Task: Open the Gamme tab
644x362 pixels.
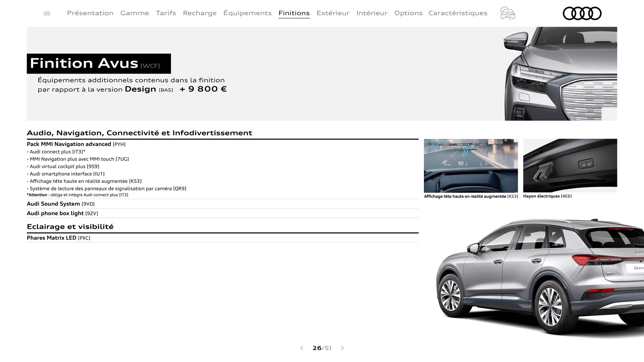Action: pos(135,13)
